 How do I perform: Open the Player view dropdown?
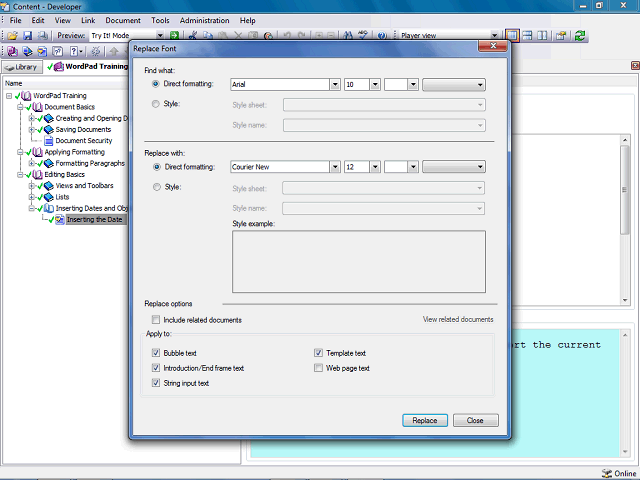(x=494, y=36)
